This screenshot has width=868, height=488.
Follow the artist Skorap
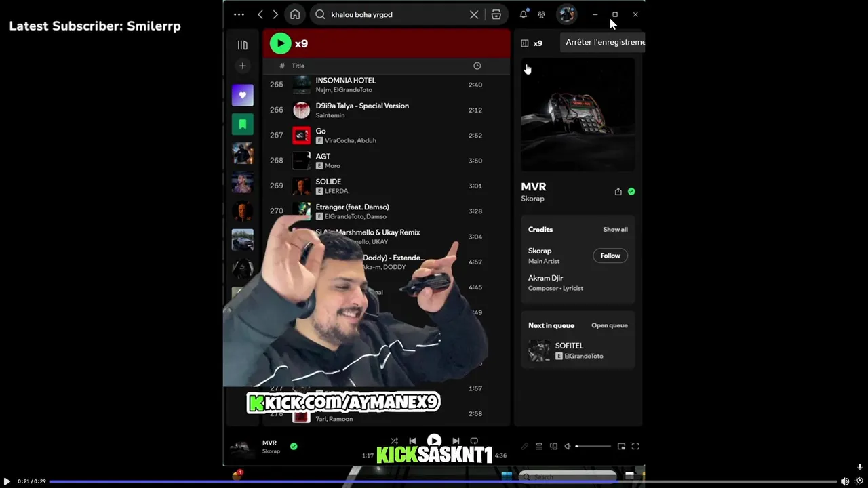click(610, 256)
